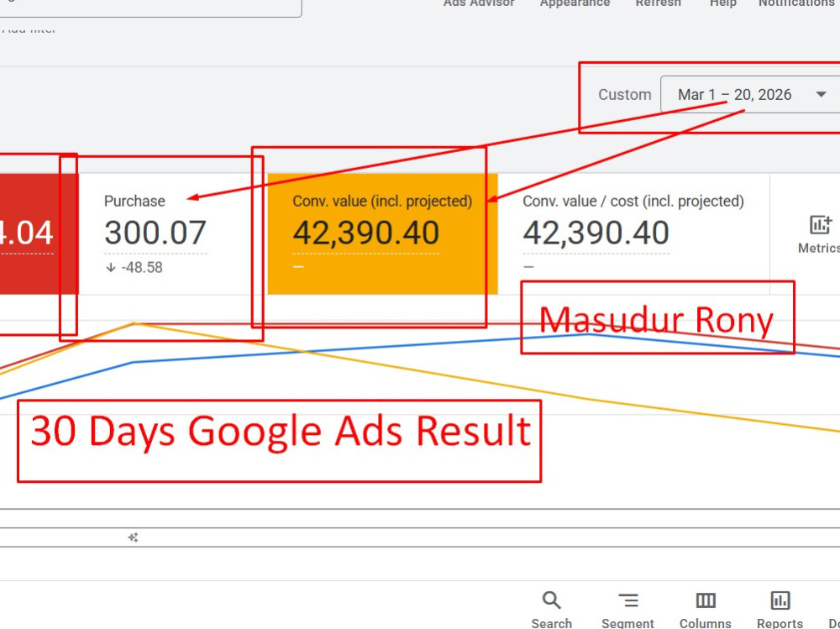Select the Conv. value / cost (incl. projected) card
Screen dimensions: 840x629
(633, 233)
